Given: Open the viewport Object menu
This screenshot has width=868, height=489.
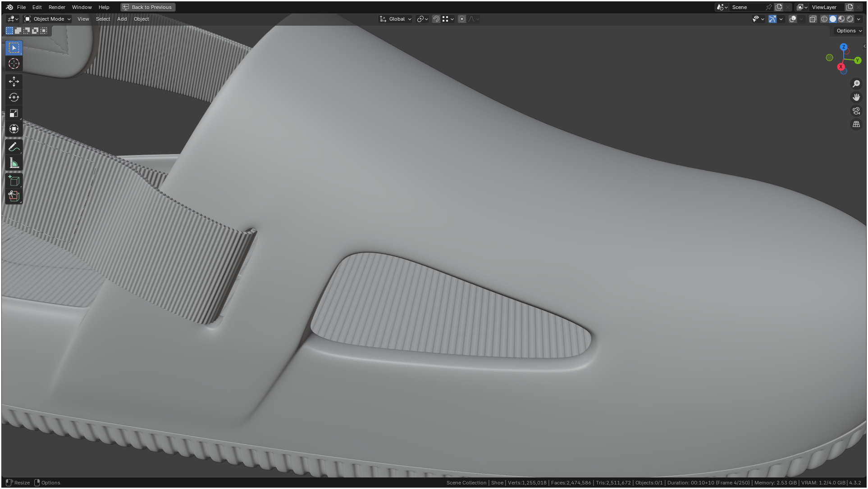Looking at the screenshot, I should [x=141, y=19].
